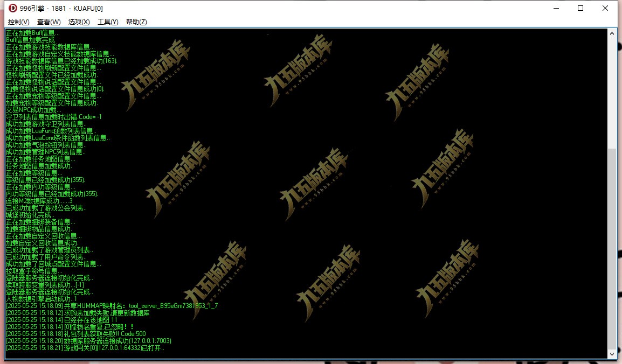
Task: Click the red D application icon in title bar
Action: [x=13, y=8]
